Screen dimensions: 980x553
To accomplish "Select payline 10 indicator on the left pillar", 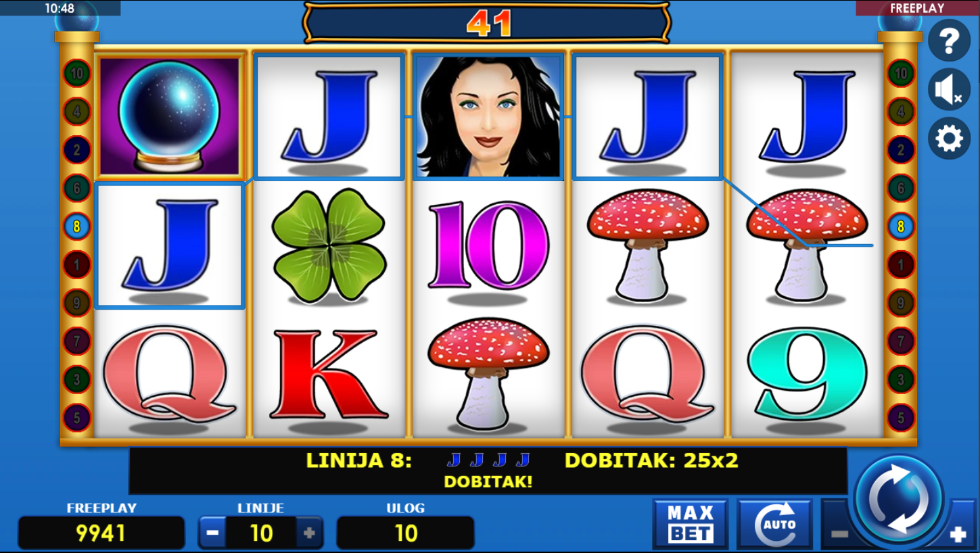I will coord(76,73).
